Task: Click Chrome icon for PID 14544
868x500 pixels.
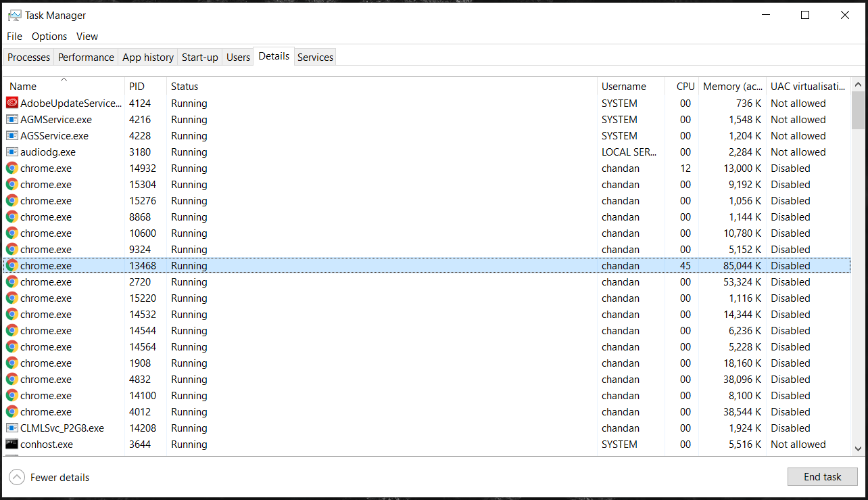Action: 12,330
